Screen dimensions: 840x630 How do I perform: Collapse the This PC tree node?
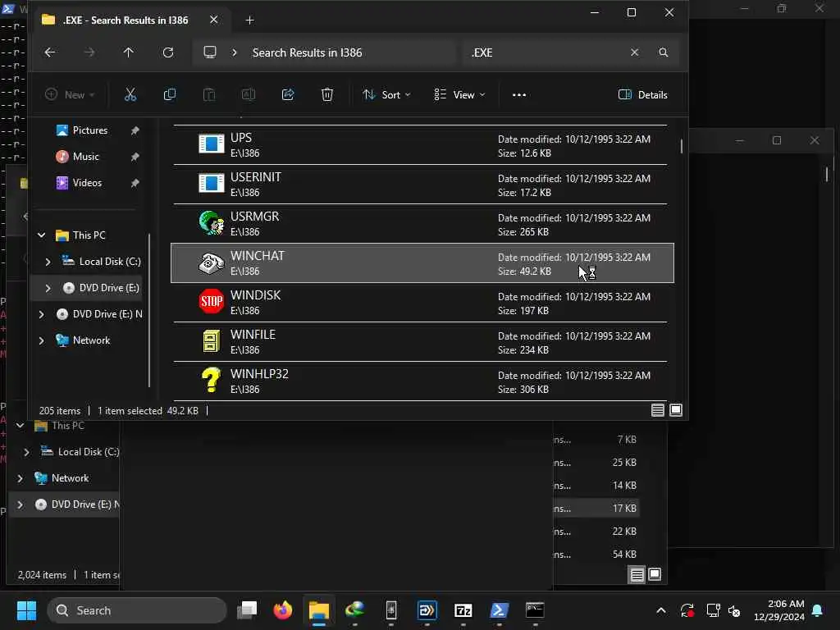click(x=41, y=235)
